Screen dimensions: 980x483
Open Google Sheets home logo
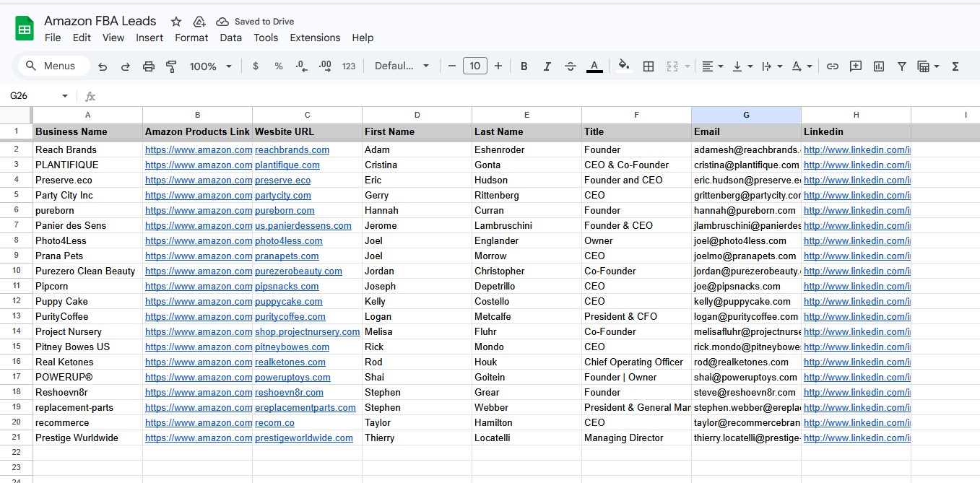tap(25, 29)
